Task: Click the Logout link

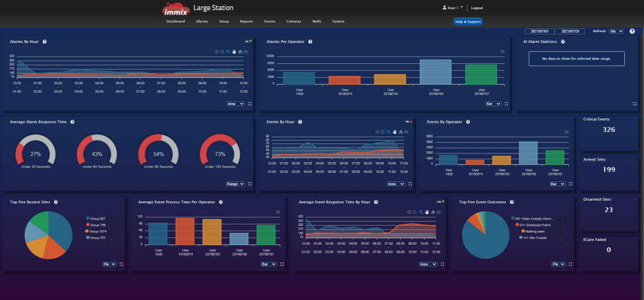Action: (477, 8)
